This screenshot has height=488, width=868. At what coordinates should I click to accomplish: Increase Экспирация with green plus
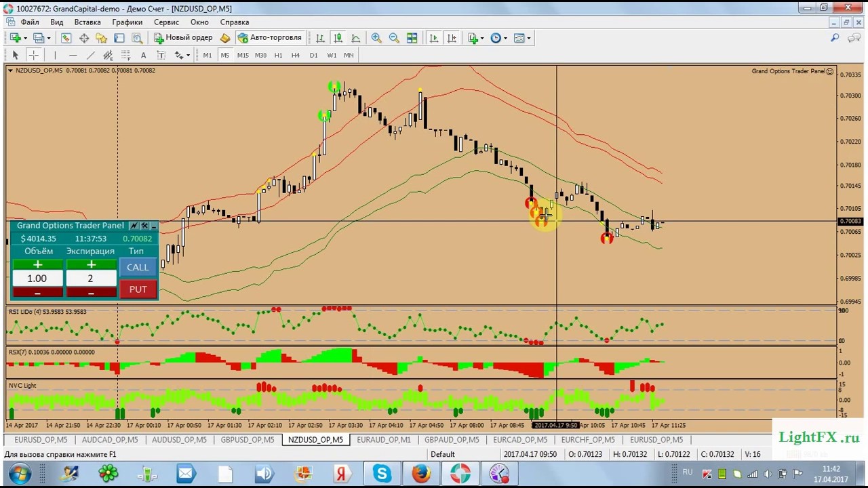(x=91, y=264)
